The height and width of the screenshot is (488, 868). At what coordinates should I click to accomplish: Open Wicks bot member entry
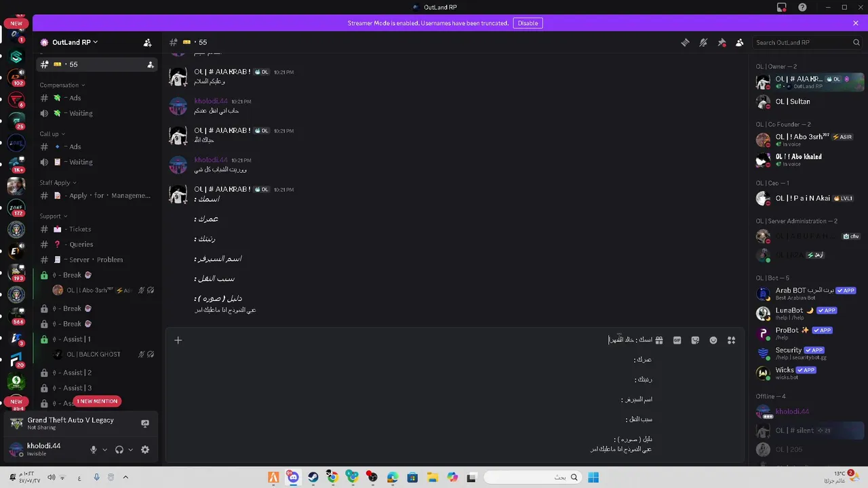pyautogui.click(x=810, y=373)
